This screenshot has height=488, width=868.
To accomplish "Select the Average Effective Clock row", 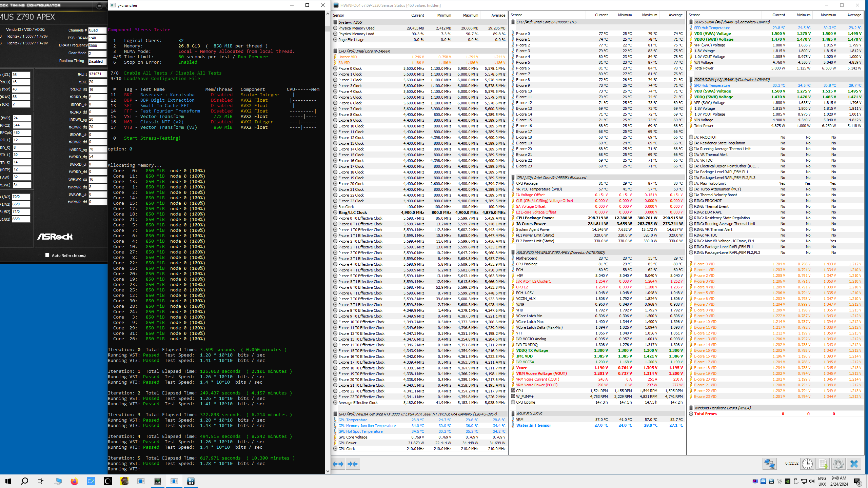I will pos(420,403).
